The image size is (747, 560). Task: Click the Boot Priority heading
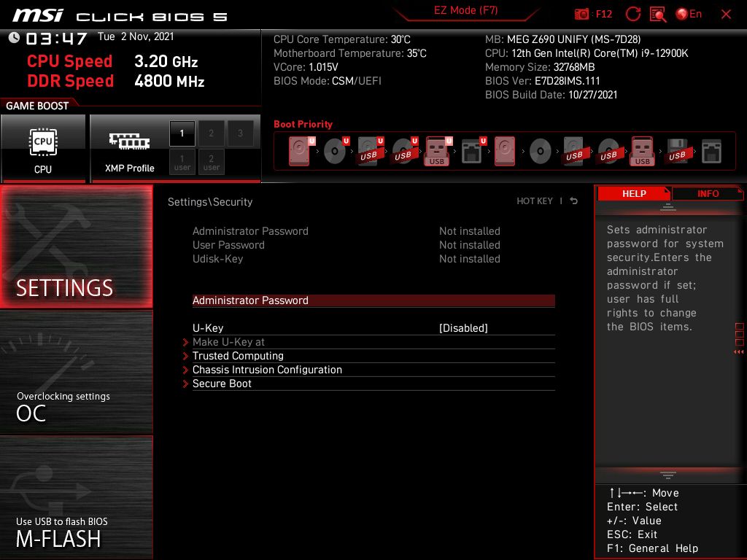coord(303,124)
